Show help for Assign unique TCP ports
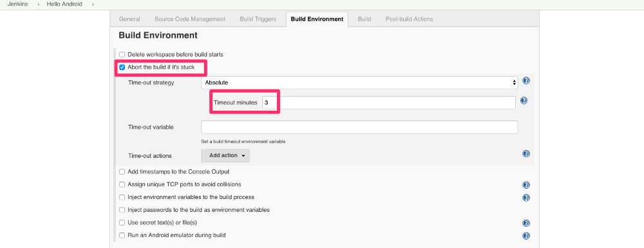This screenshot has width=644, height=248. pyautogui.click(x=526, y=185)
